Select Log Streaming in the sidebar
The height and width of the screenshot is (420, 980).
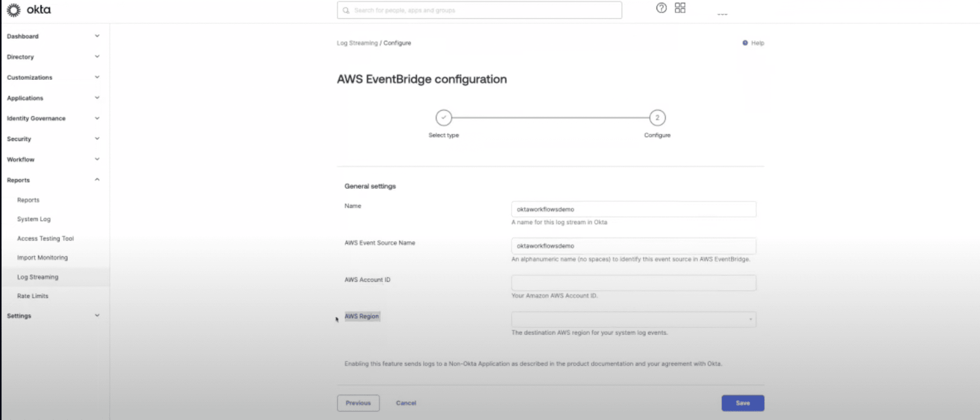pyautogui.click(x=37, y=276)
